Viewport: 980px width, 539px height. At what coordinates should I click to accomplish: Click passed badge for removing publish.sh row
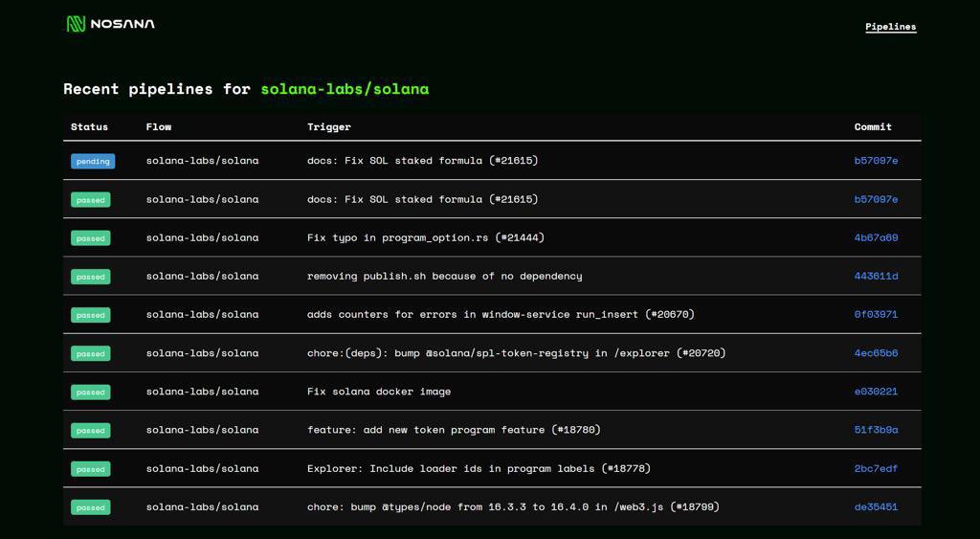91,277
